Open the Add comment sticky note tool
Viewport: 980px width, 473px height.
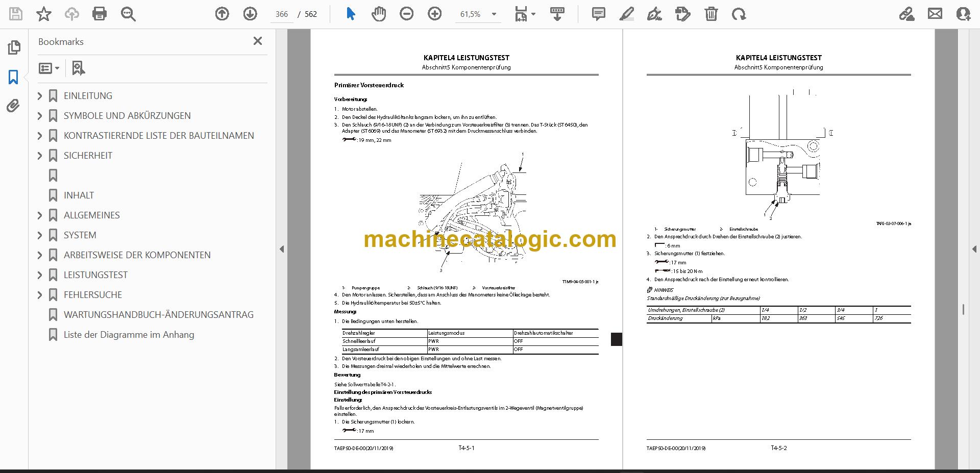[x=598, y=14]
